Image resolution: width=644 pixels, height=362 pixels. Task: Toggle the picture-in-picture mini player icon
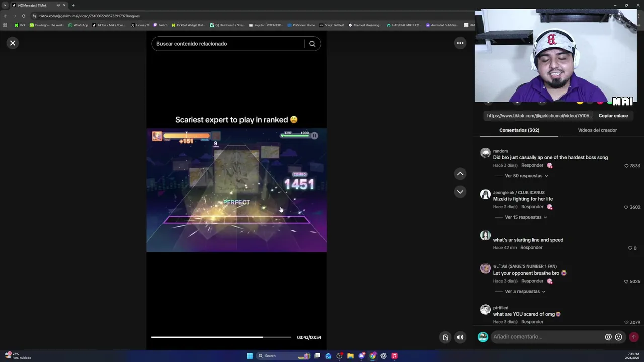(x=445, y=337)
